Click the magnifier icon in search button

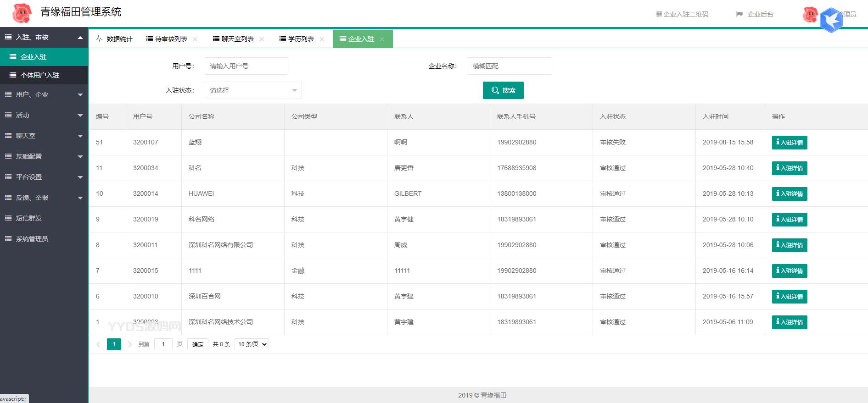(495, 90)
